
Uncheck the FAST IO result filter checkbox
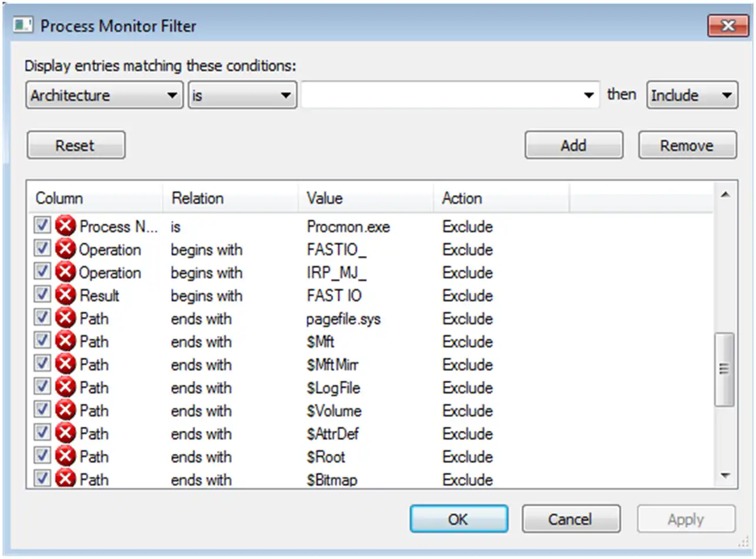[x=42, y=295]
